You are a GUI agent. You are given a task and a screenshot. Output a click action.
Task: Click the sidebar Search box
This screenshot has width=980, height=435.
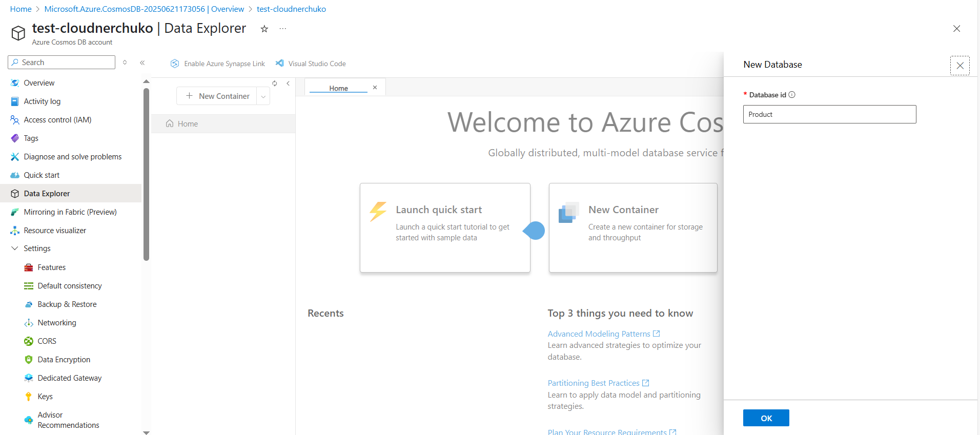(62, 63)
